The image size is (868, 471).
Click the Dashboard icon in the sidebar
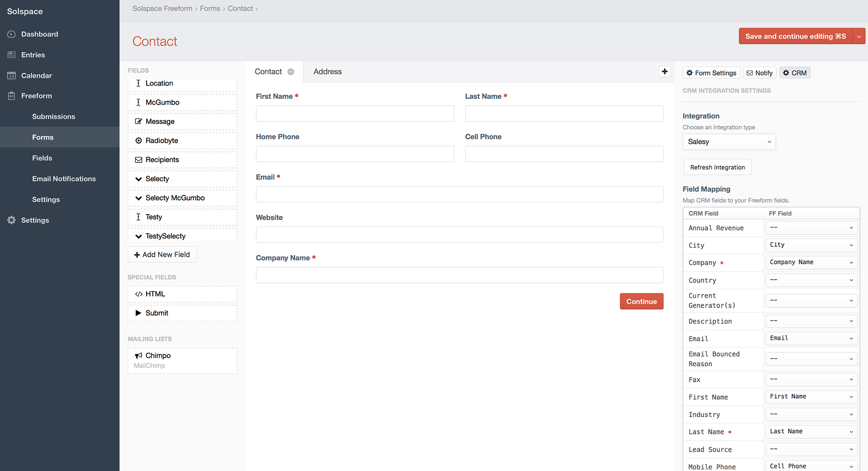click(11, 34)
